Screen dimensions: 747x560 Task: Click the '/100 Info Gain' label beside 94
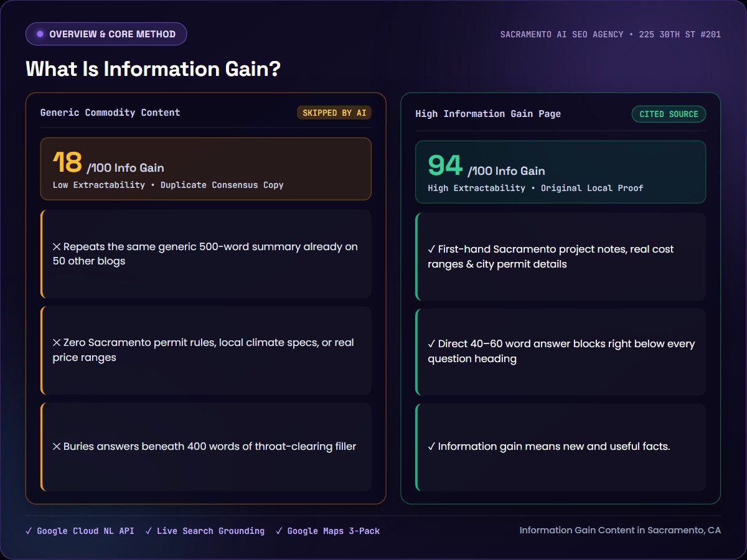(x=506, y=171)
